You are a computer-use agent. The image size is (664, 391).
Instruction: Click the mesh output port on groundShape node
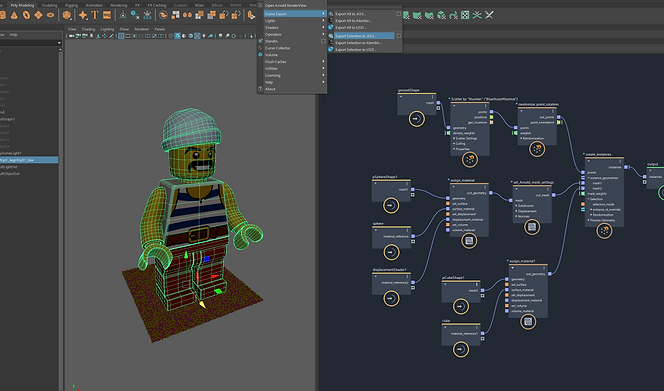438,103
